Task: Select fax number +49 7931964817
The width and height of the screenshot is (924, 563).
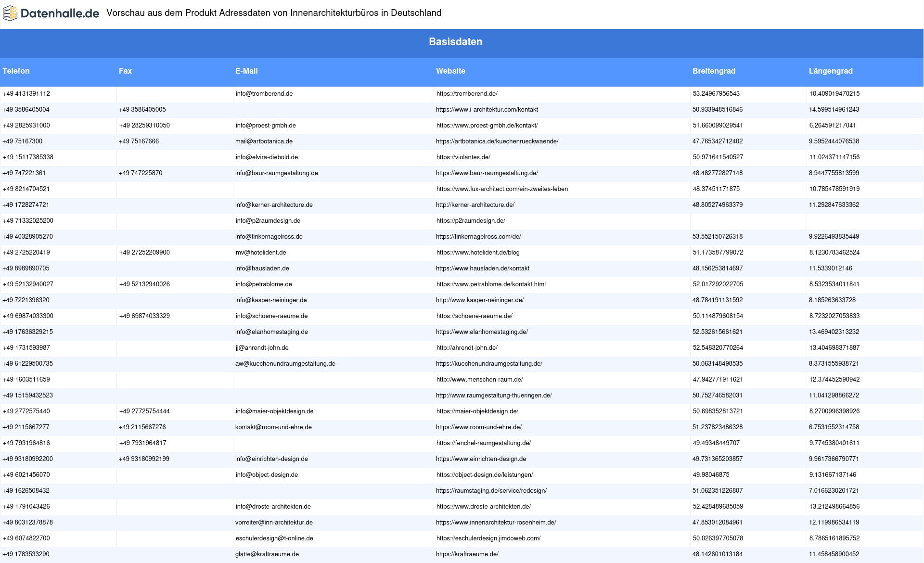Action: 143,443
